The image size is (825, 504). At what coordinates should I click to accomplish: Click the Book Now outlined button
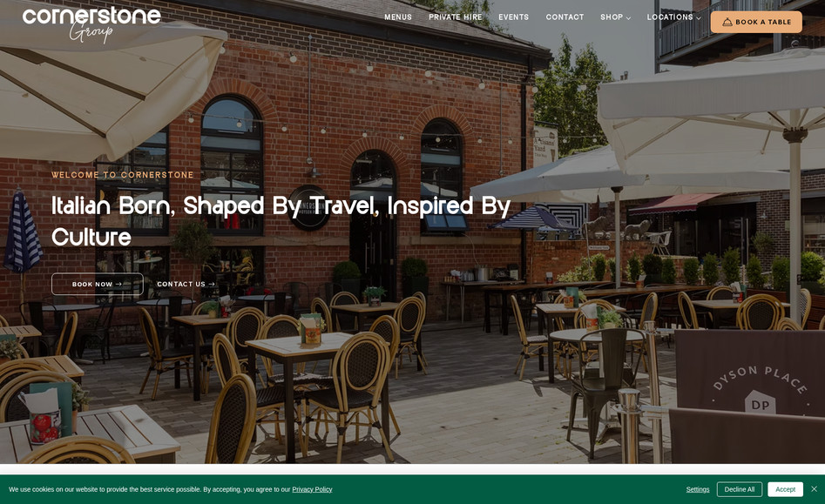pos(98,284)
